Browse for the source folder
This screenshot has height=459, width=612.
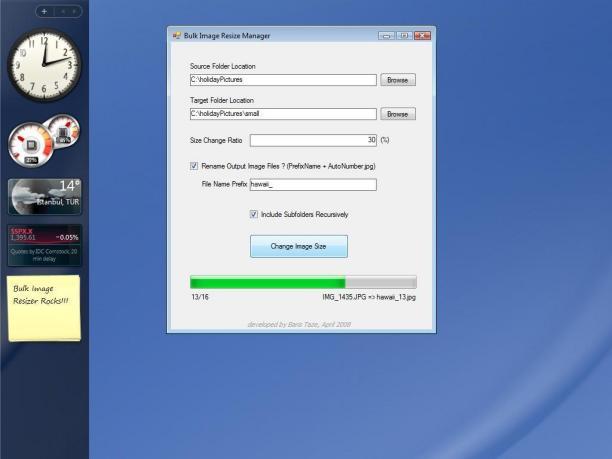(x=398, y=80)
